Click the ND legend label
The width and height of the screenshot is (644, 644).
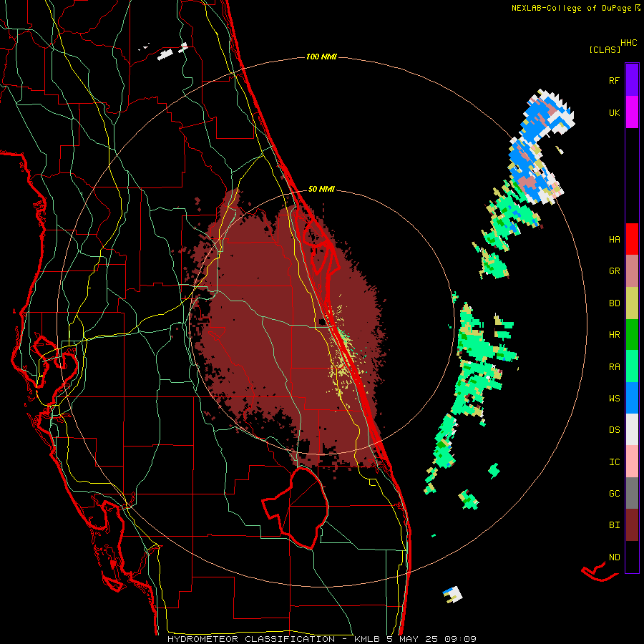614,557
